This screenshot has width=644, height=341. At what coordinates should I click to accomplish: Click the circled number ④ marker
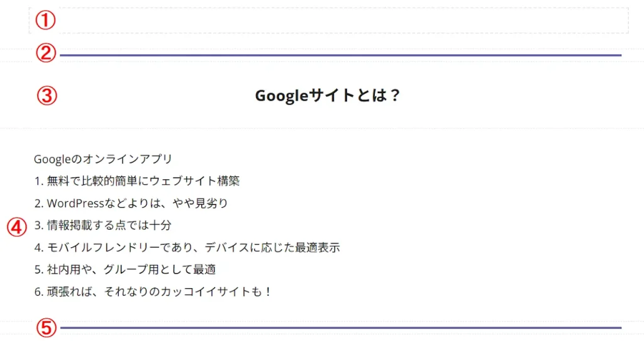click(18, 226)
